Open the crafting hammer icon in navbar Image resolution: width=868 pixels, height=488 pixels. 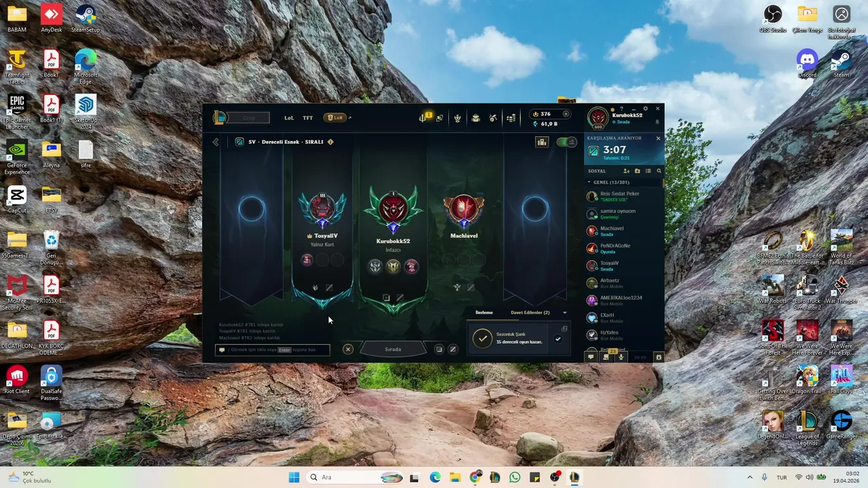[493, 118]
